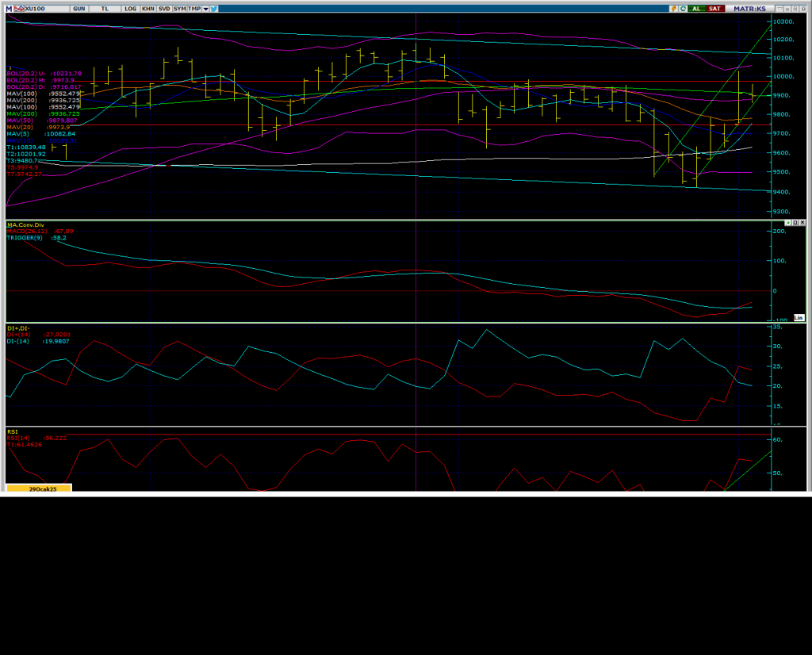812x655 pixels.
Task: Open the TMP template button
Action: (194, 9)
